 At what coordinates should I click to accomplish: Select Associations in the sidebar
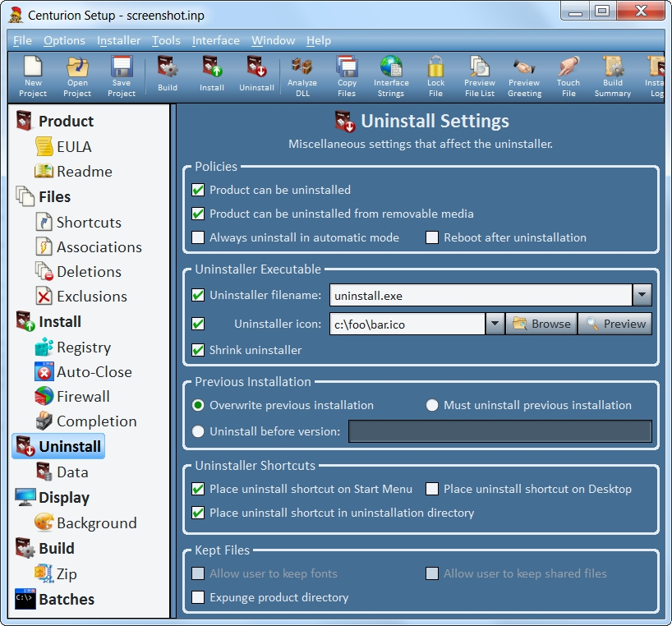click(89, 246)
